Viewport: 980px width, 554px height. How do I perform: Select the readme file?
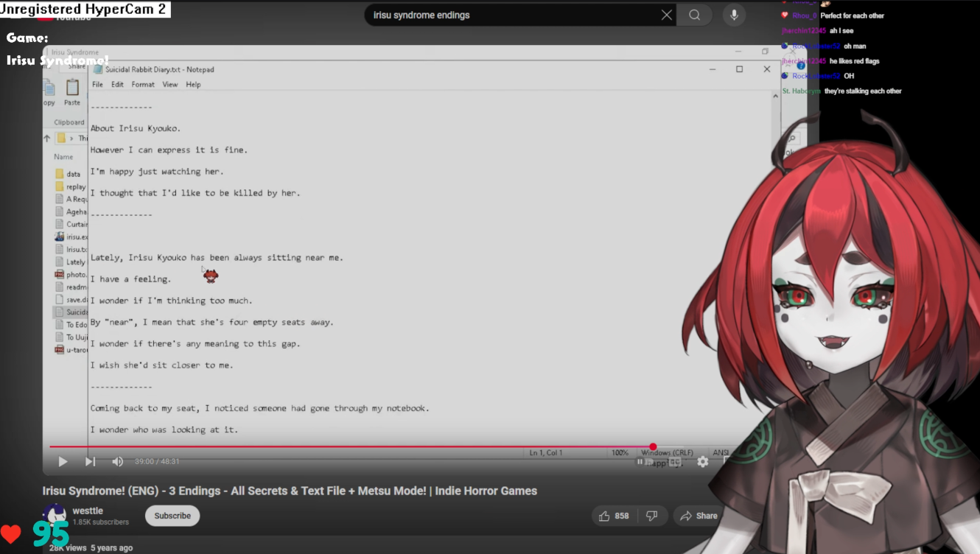tap(71, 287)
